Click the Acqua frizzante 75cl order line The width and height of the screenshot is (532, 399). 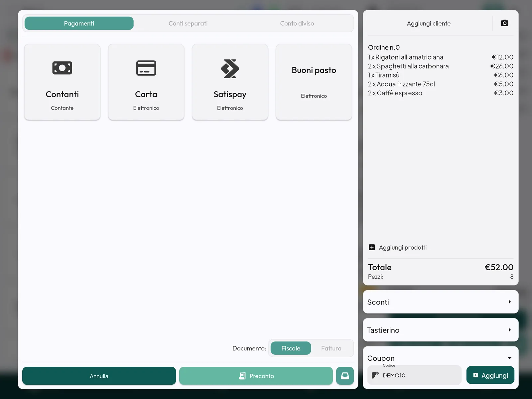[441, 84]
